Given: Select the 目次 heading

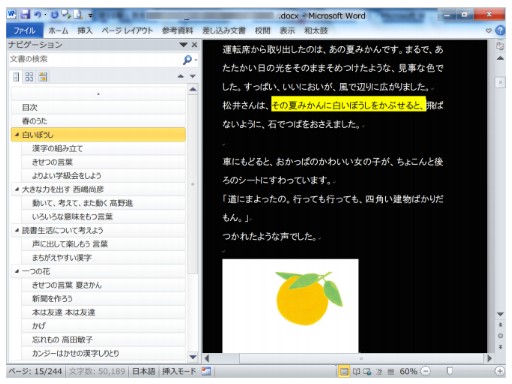Looking at the screenshot, I should [x=98, y=107].
